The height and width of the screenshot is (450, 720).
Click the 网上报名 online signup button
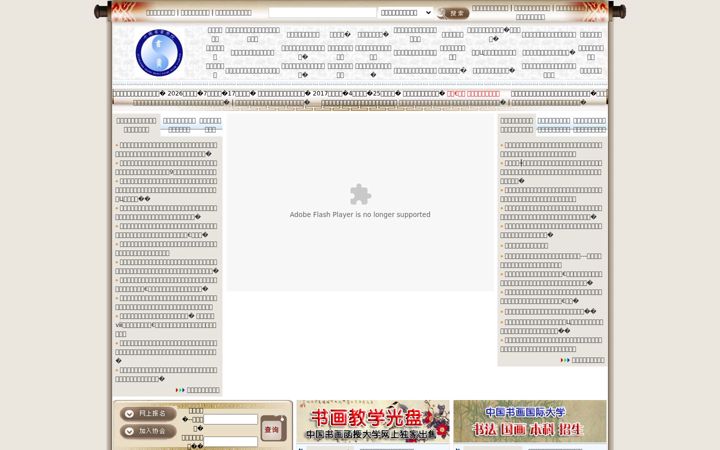point(148,414)
